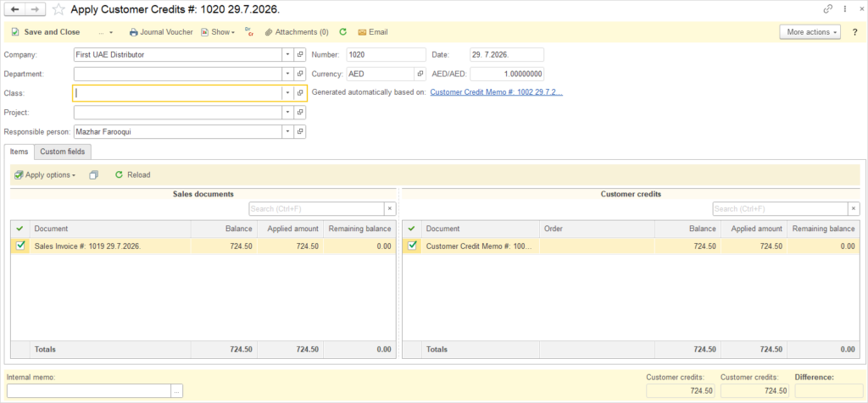Open the Show menu
The width and height of the screenshot is (868, 403).
218,32
